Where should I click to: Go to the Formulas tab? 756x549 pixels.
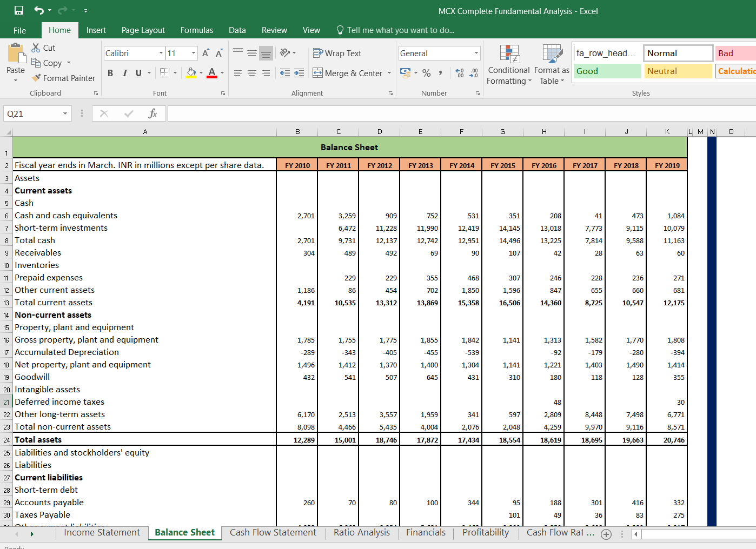point(197,30)
